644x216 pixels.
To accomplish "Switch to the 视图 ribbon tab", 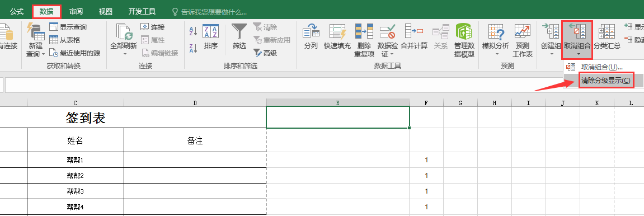I will coord(106,12).
